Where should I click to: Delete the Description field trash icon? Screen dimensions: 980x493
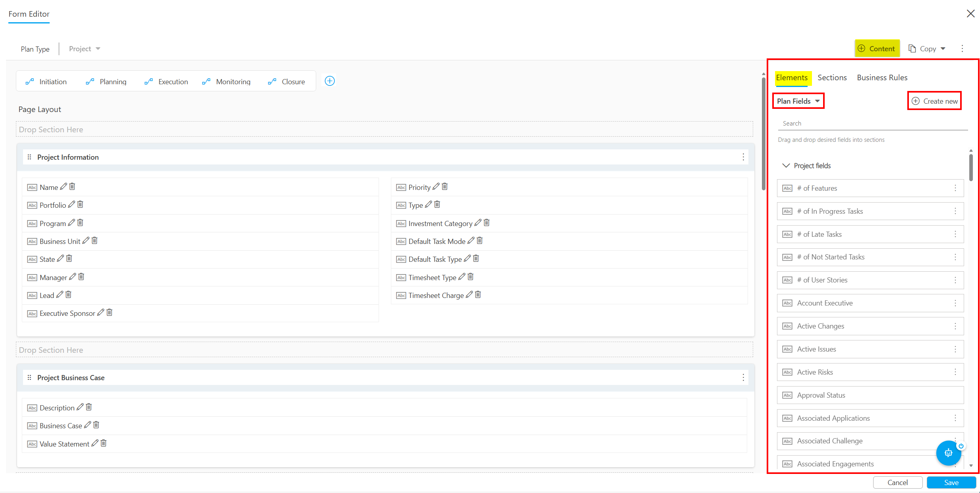coord(89,407)
